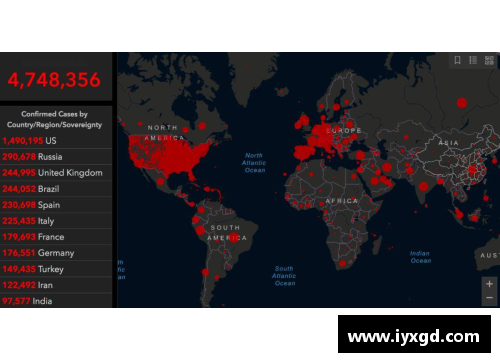Select France in the country list
This screenshot has width=500, height=362.
click(x=56, y=237)
